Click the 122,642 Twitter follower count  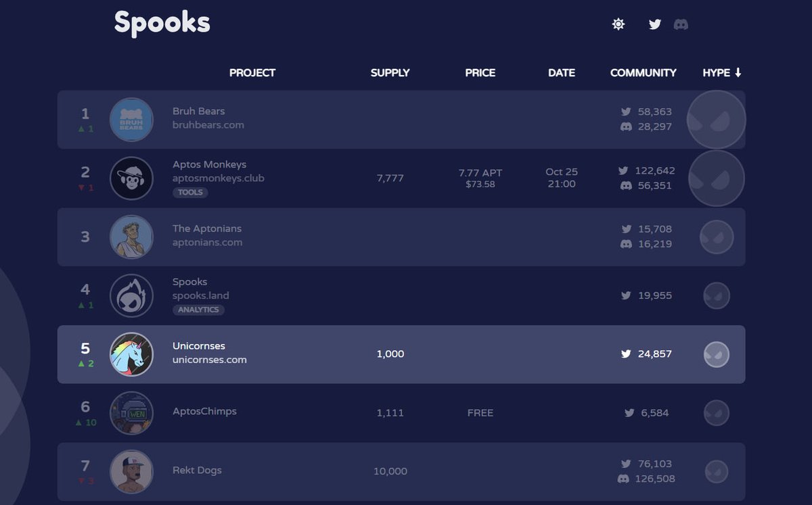655,170
